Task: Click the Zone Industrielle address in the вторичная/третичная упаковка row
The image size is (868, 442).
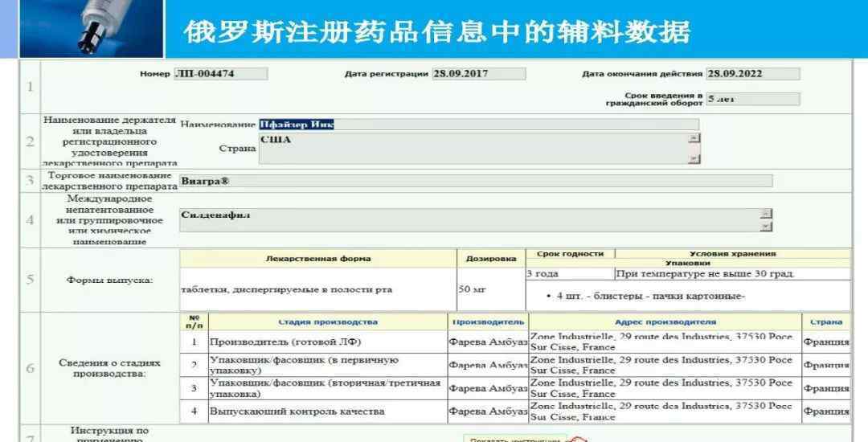Action: click(665, 388)
